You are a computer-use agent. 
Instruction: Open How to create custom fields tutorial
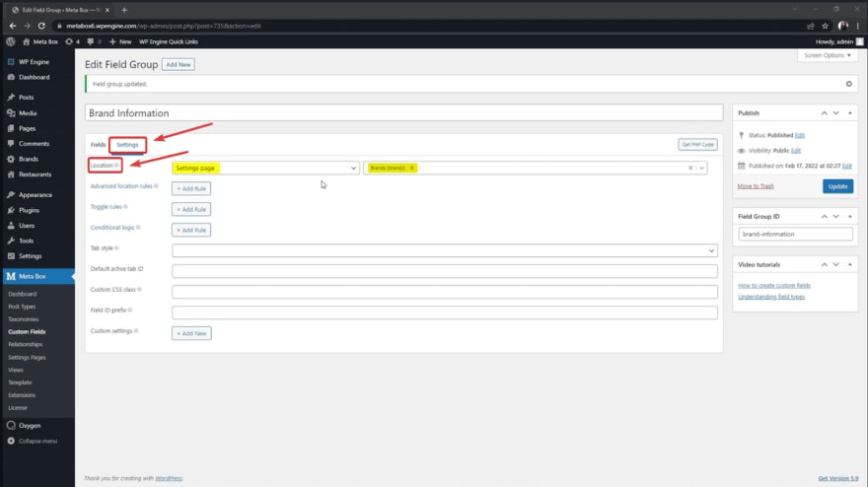click(x=774, y=286)
